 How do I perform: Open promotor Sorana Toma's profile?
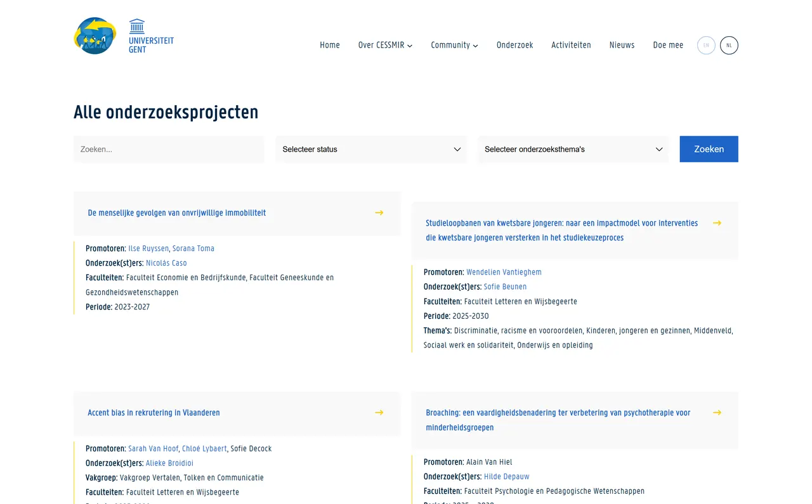coord(193,249)
